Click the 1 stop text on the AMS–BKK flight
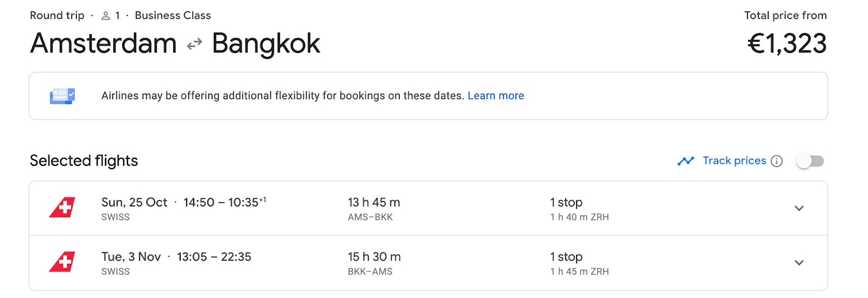Image resolution: width=868 pixels, height=298 pixels. click(x=566, y=203)
